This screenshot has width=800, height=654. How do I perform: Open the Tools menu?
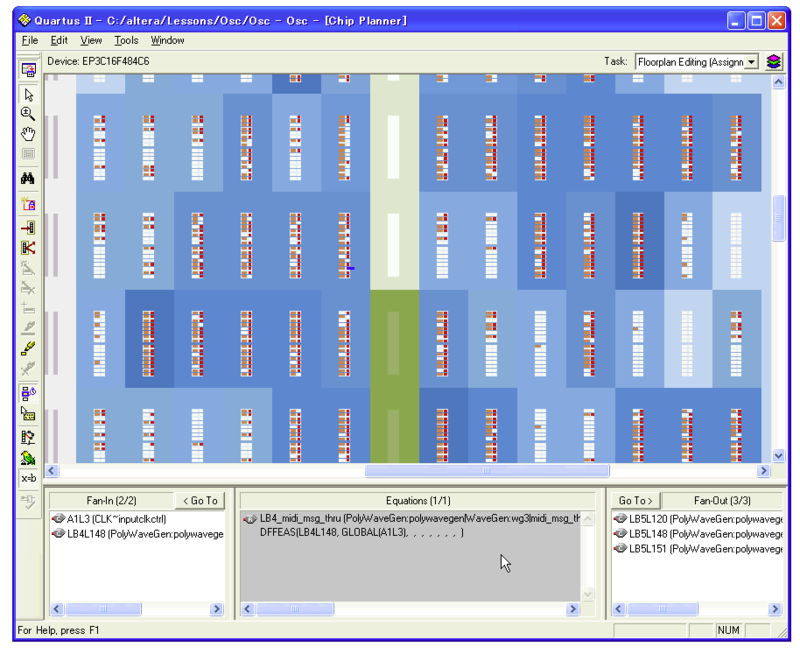pos(126,40)
